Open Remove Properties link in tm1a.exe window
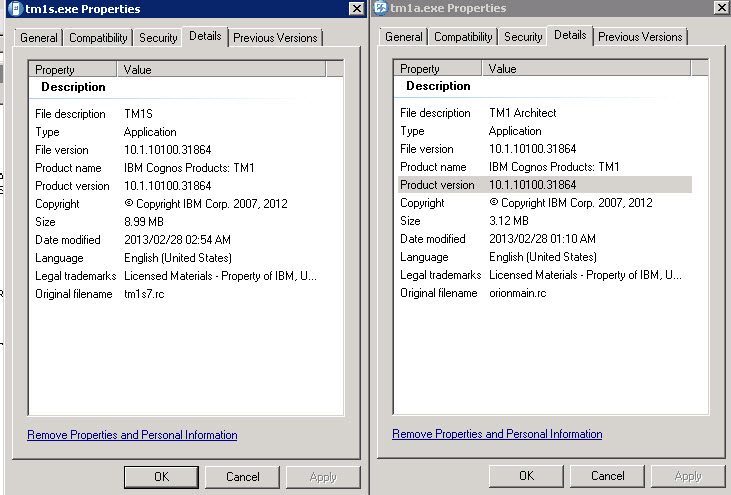731x495 pixels. click(497, 434)
